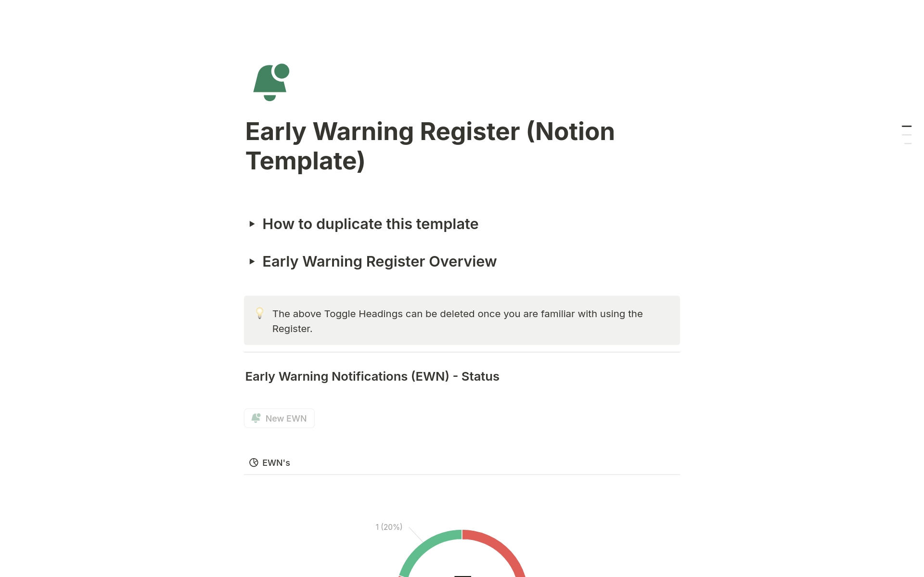Expand the Early Warning Register Overview heading
924x577 pixels.
coord(379,261)
